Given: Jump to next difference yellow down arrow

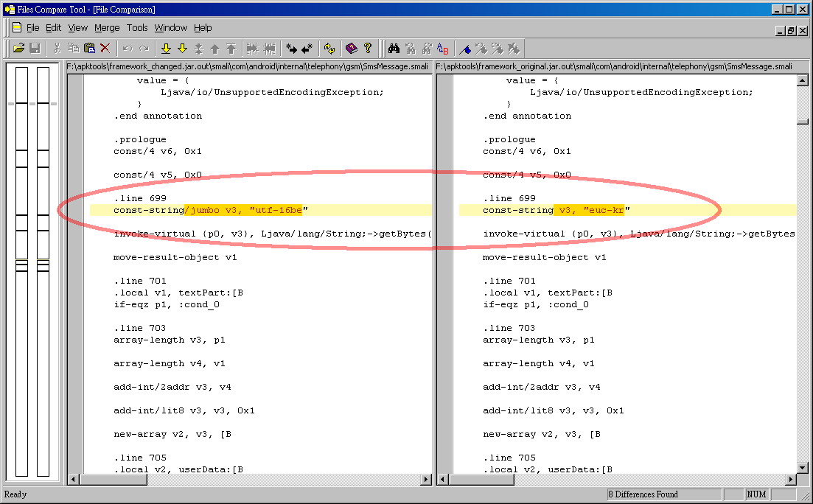Looking at the screenshot, I should tap(166, 49).
